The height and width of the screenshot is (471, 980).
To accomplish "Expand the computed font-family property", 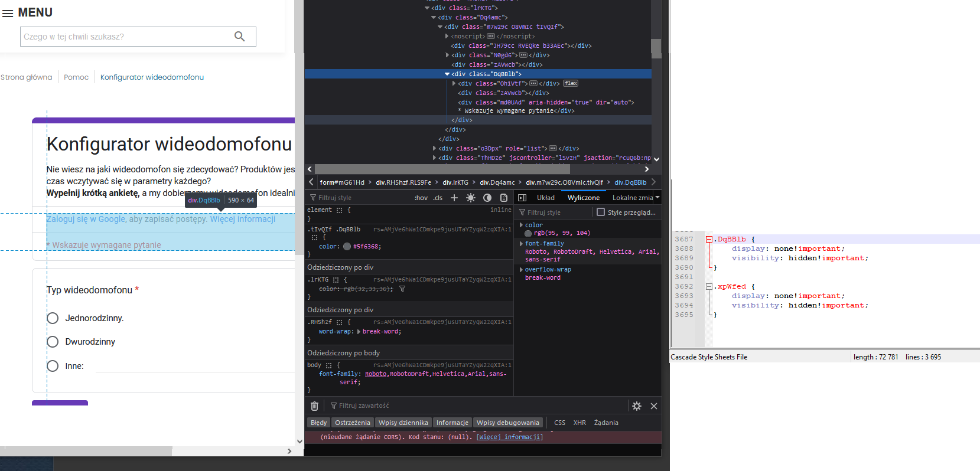I will click(x=521, y=244).
